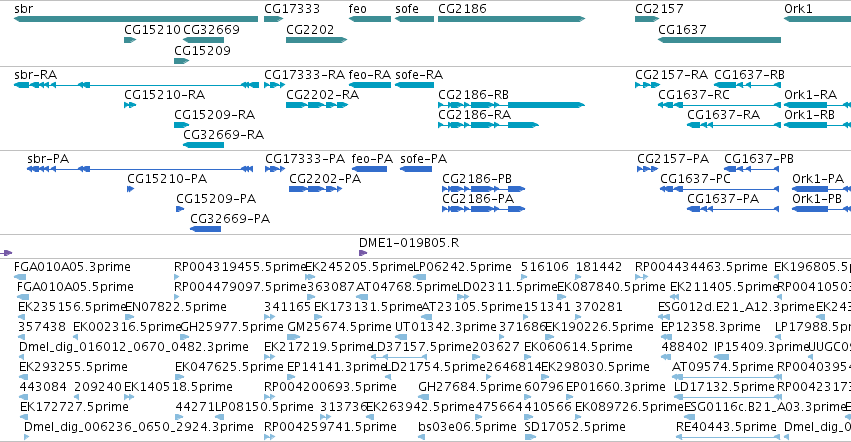Open the Ork1-RB transcript

click(817, 125)
